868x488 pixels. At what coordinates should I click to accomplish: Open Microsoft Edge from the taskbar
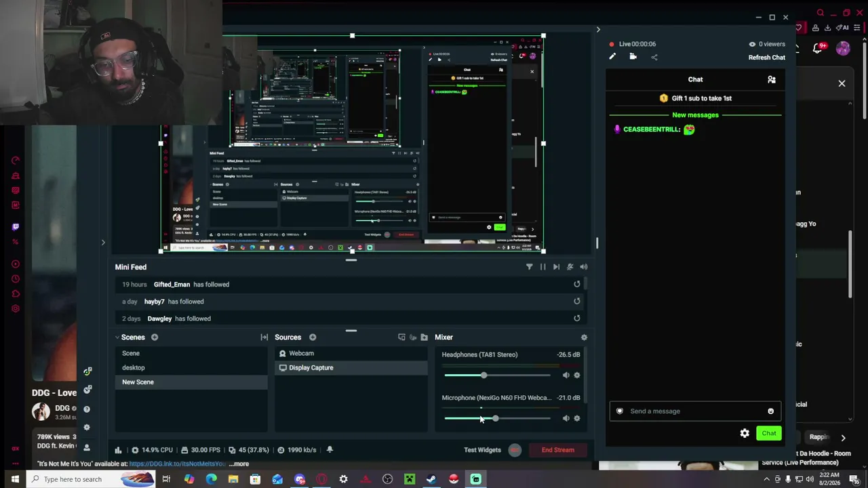tap(211, 479)
